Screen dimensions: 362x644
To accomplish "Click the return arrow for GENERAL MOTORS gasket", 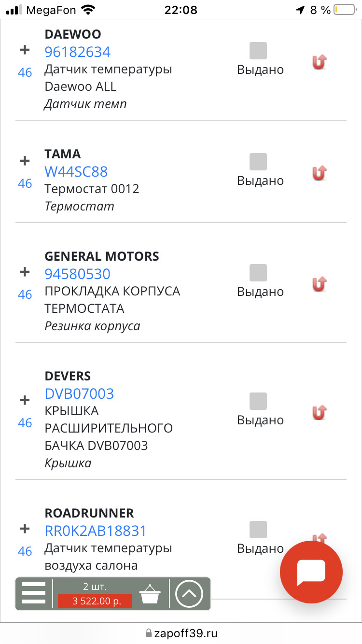I will 319,284.
